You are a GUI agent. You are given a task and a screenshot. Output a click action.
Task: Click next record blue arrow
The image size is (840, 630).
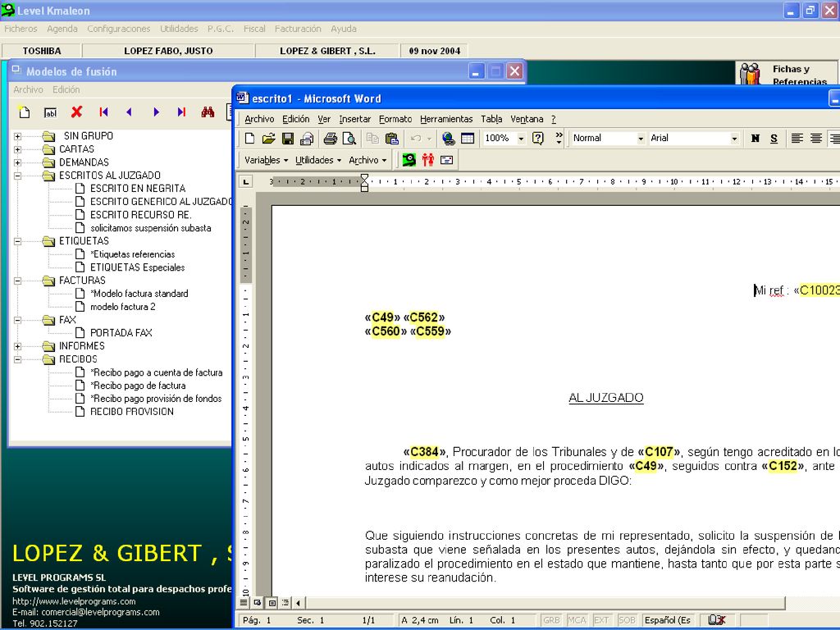[156, 112]
